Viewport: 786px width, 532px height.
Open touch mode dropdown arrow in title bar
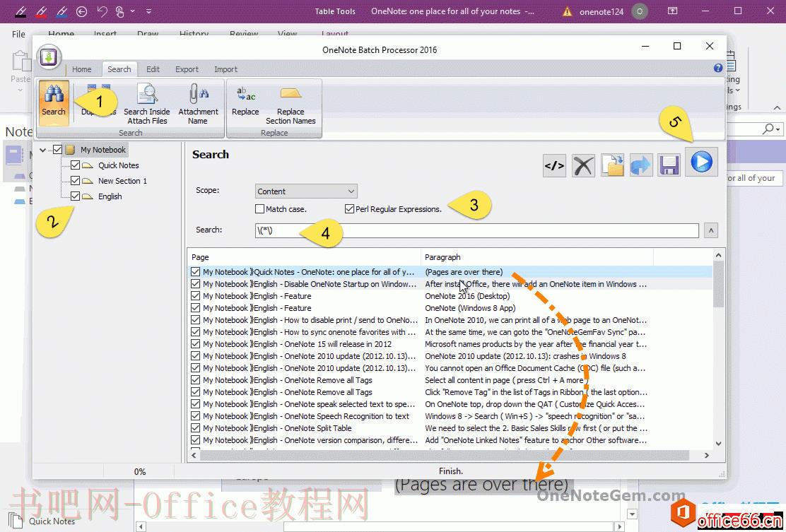point(132,11)
